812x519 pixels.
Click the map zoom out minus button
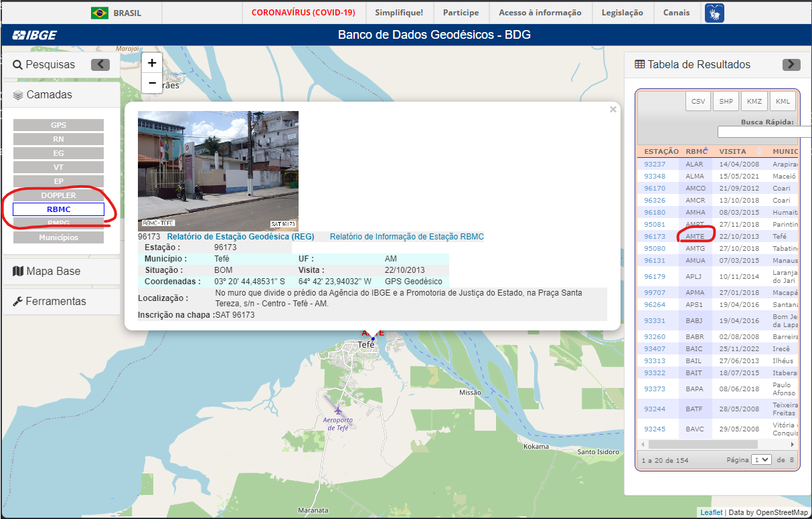152,83
